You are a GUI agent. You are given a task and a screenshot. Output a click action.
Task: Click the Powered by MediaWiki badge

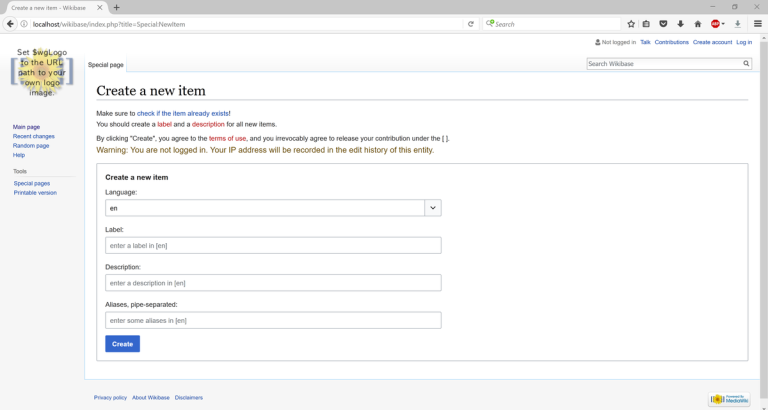coord(729,398)
